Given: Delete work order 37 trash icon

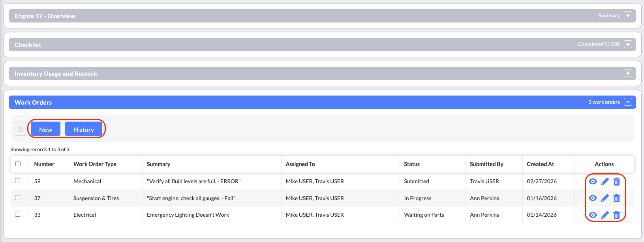Looking at the screenshot, I should (x=617, y=198).
